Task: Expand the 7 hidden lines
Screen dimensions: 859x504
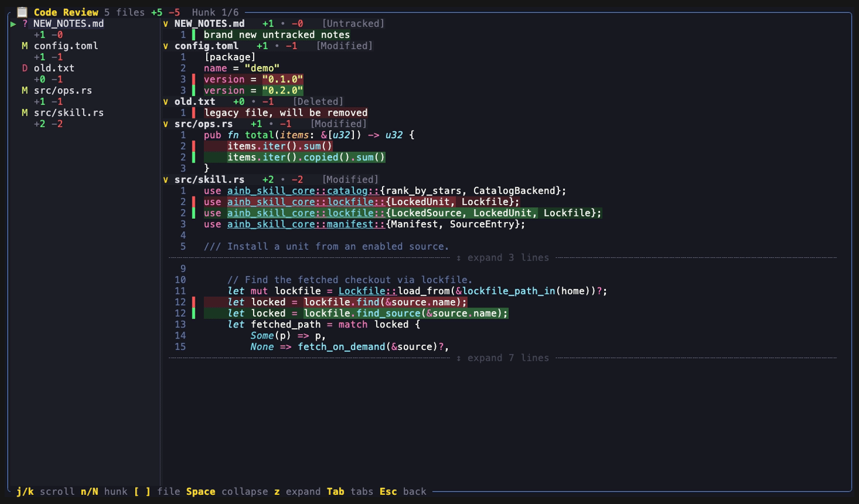Action: click(503, 358)
